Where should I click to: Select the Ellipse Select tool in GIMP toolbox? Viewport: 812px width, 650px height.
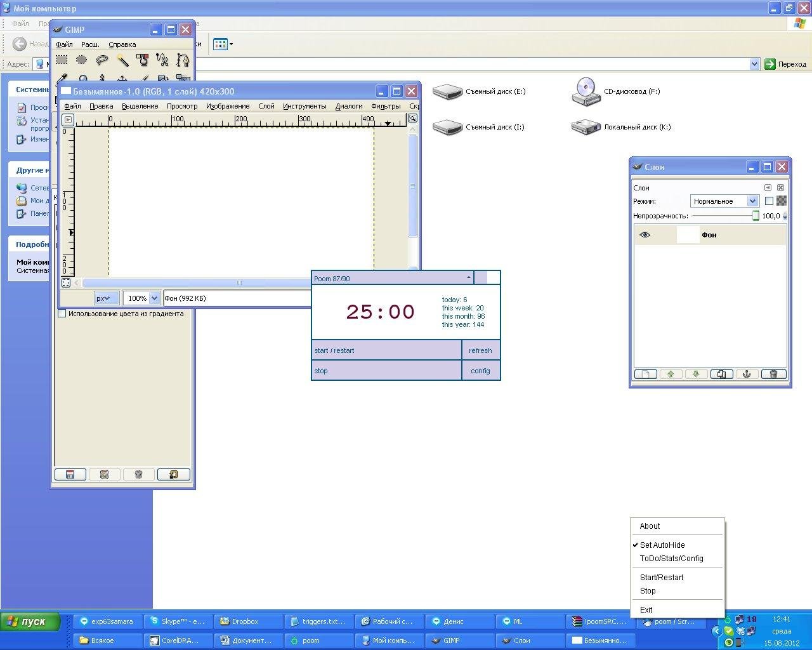click(x=82, y=60)
